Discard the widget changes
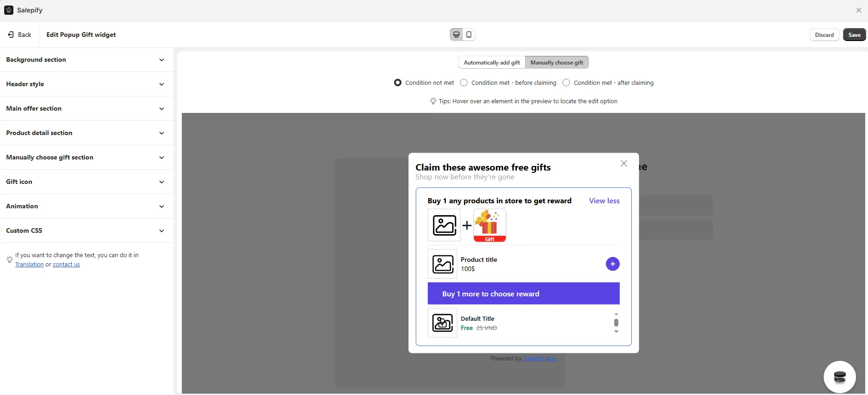868x395 pixels. coord(824,35)
